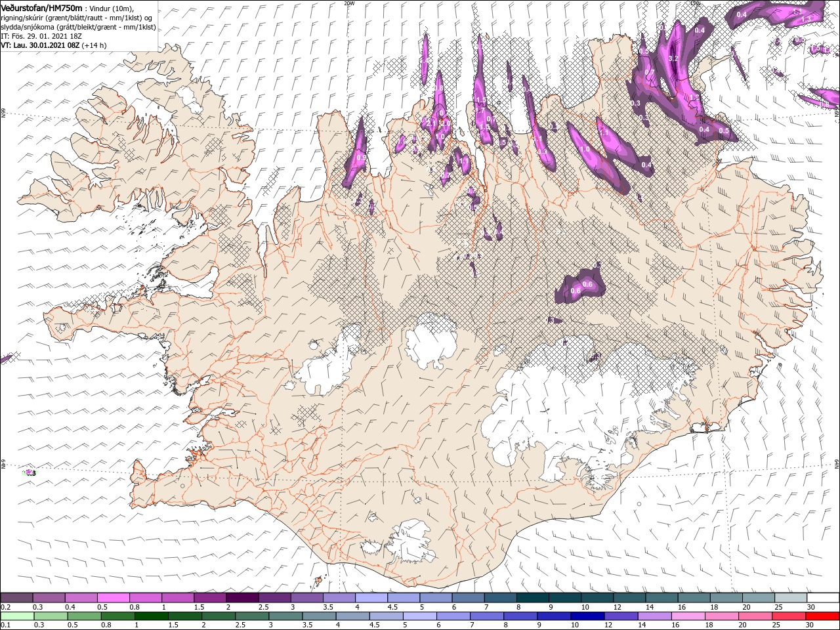The width and height of the screenshot is (840, 630).
Task: Click the dark teal 8 swatch in snow scale
Action: tap(532, 598)
